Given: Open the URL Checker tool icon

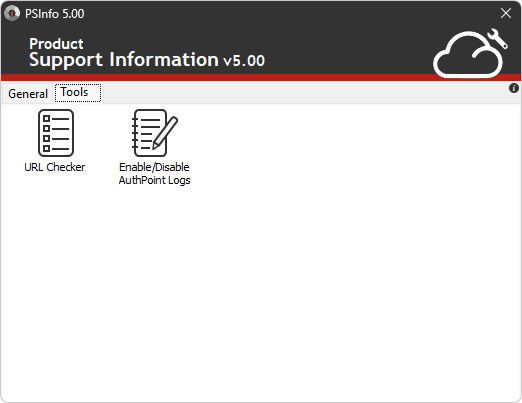Looking at the screenshot, I should tap(56, 133).
